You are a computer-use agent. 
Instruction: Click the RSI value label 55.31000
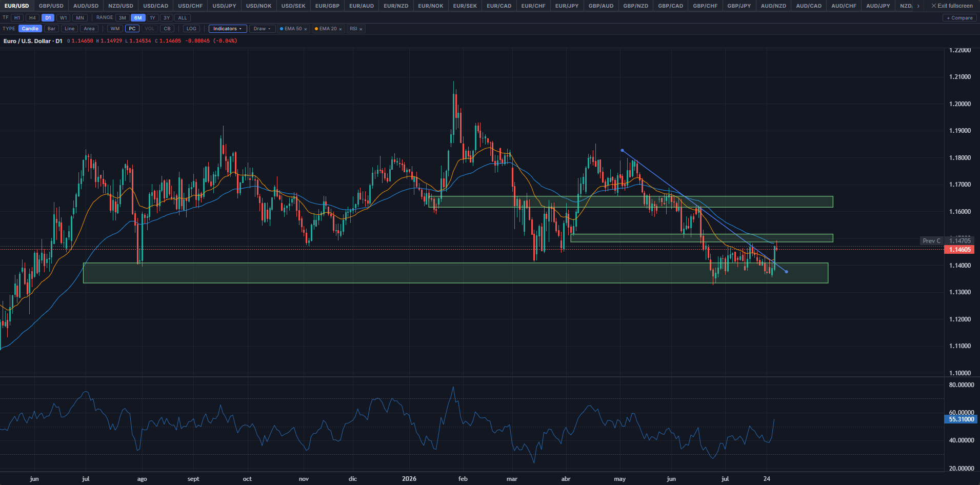point(960,419)
